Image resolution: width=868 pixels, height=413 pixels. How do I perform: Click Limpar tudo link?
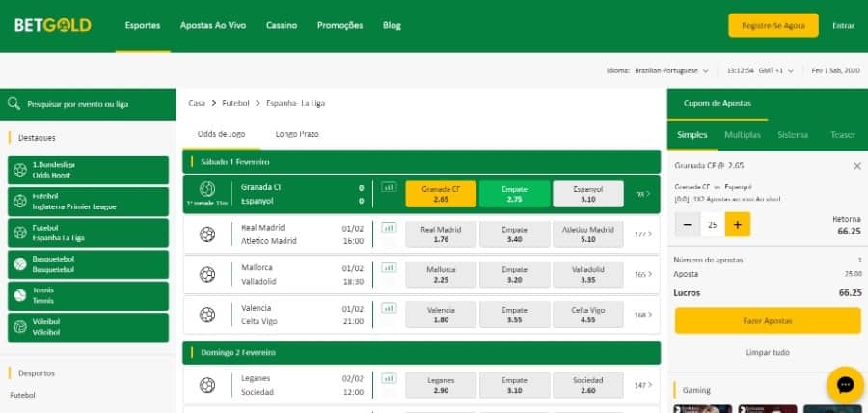point(768,352)
